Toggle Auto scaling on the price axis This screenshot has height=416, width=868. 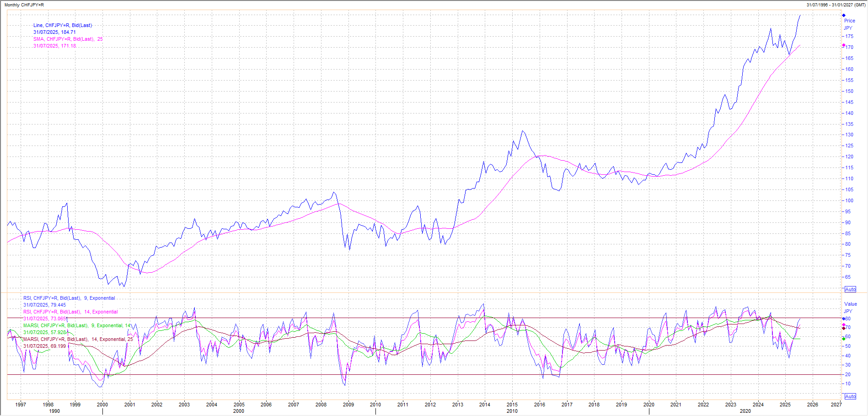pyautogui.click(x=850, y=289)
